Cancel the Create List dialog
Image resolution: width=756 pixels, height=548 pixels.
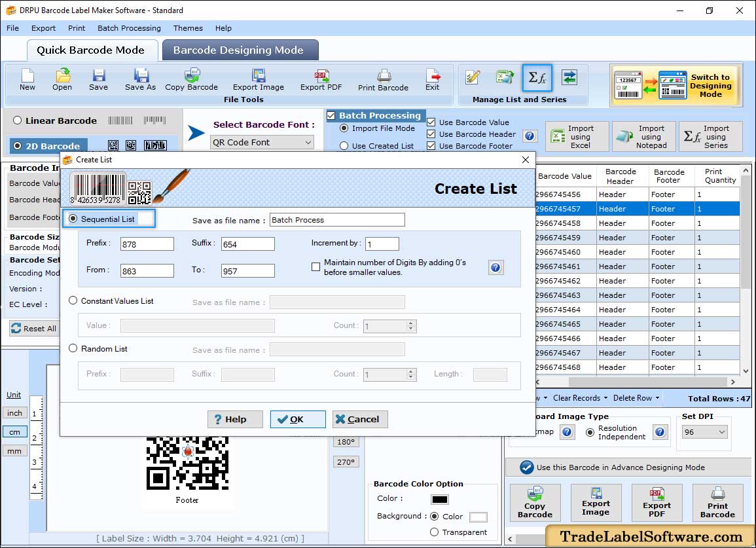coord(360,419)
